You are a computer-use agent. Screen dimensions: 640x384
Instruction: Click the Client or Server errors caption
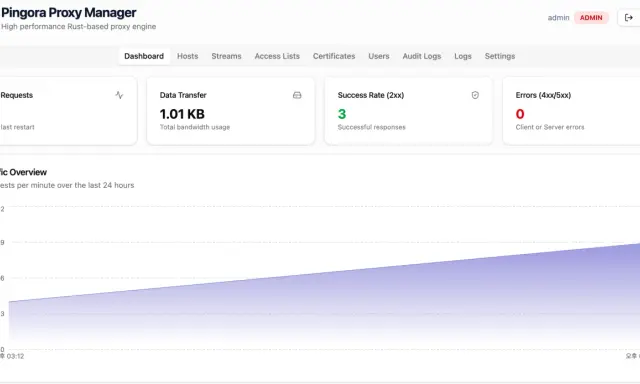(550, 127)
